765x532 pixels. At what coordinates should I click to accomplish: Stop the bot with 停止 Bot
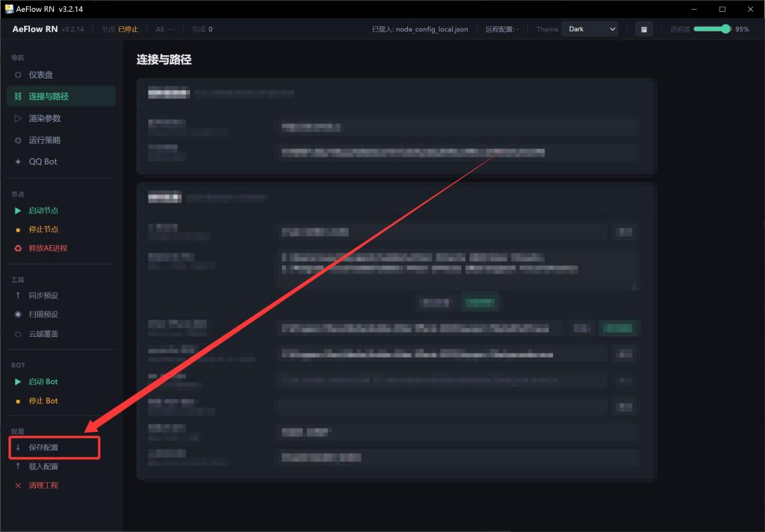(x=43, y=400)
